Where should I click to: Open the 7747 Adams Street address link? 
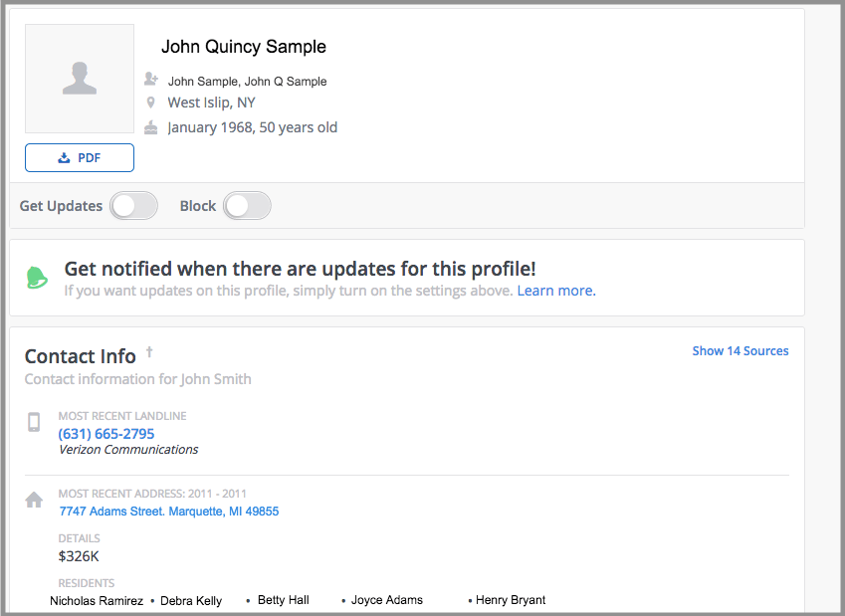click(169, 512)
